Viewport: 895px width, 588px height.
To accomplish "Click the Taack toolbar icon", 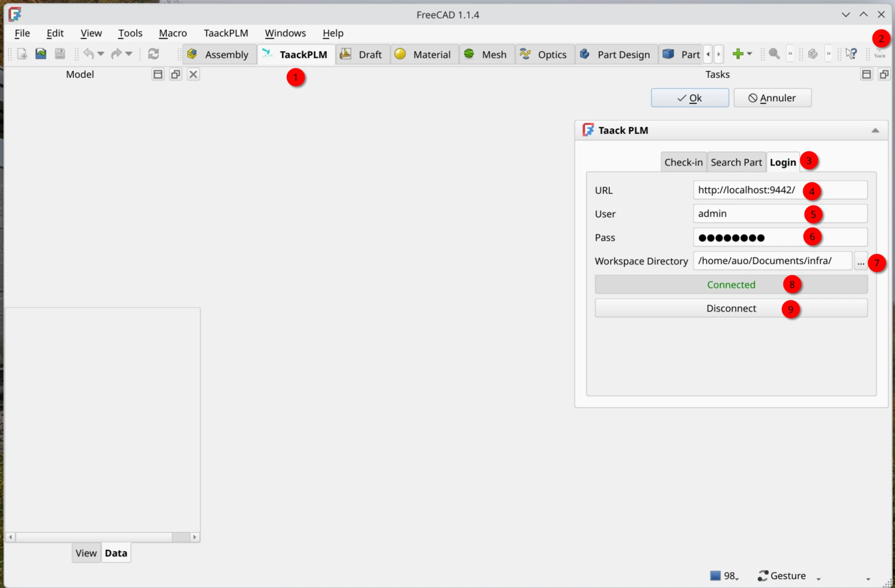I will point(880,54).
